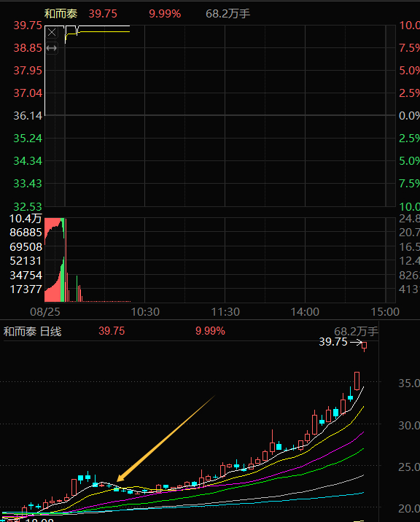Click the 10:30 time axis label
Viewport: 420px width, 522px height.
pyautogui.click(x=145, y=312)
